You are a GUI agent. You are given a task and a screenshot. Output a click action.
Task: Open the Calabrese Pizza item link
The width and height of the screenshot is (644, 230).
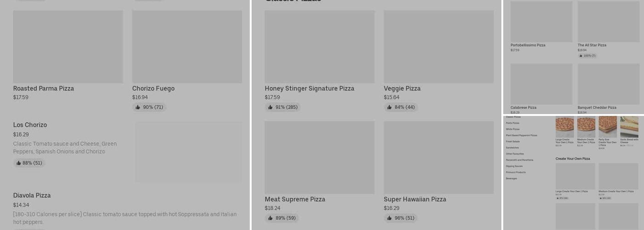[x=523, y=108]
